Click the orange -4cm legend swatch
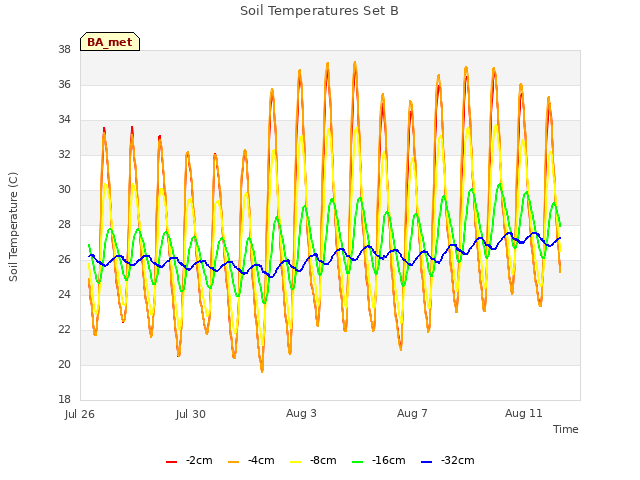The width and height of the screenshot is (640, 480). click(233, 462)
